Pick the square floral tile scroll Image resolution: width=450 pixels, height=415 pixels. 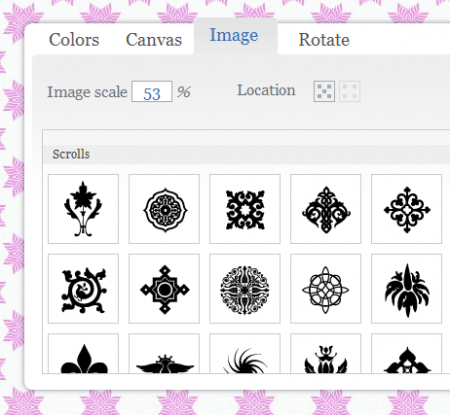[x=245, y=209]
